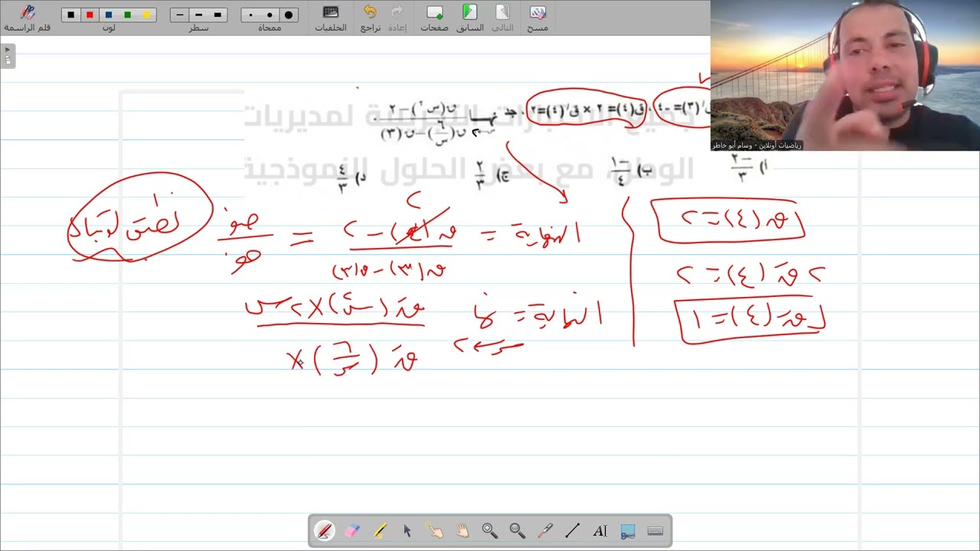Pick the blue pen color
This screenshot has height=551, width=980.
click(x=109, y=15)
